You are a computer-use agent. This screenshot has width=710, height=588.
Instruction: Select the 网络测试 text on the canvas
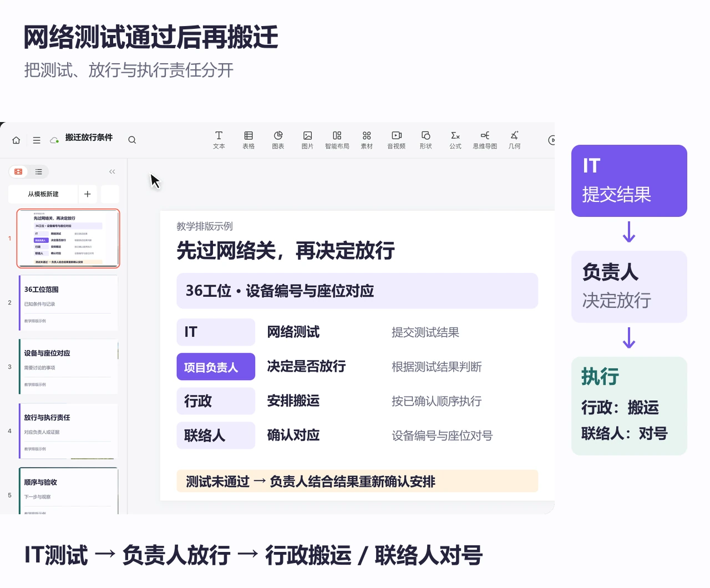coord(293,332)
